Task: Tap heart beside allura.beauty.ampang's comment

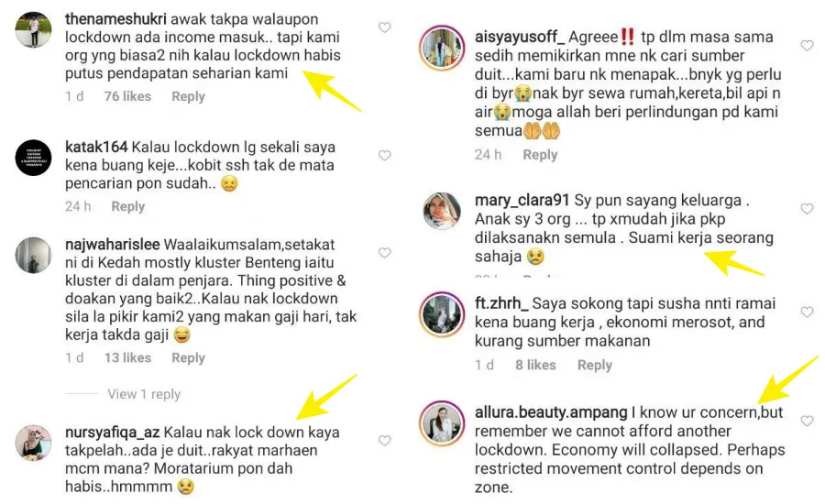Action: [x=807, y=421]
